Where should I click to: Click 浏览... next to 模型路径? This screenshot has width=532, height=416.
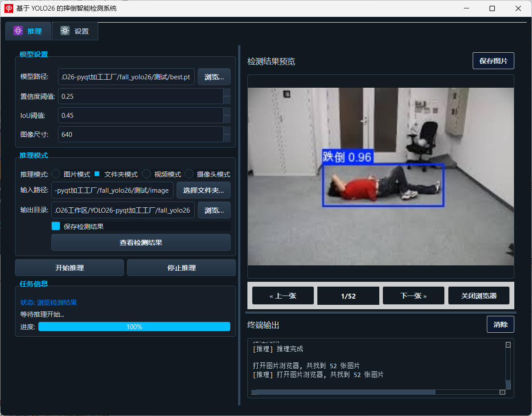214,77
